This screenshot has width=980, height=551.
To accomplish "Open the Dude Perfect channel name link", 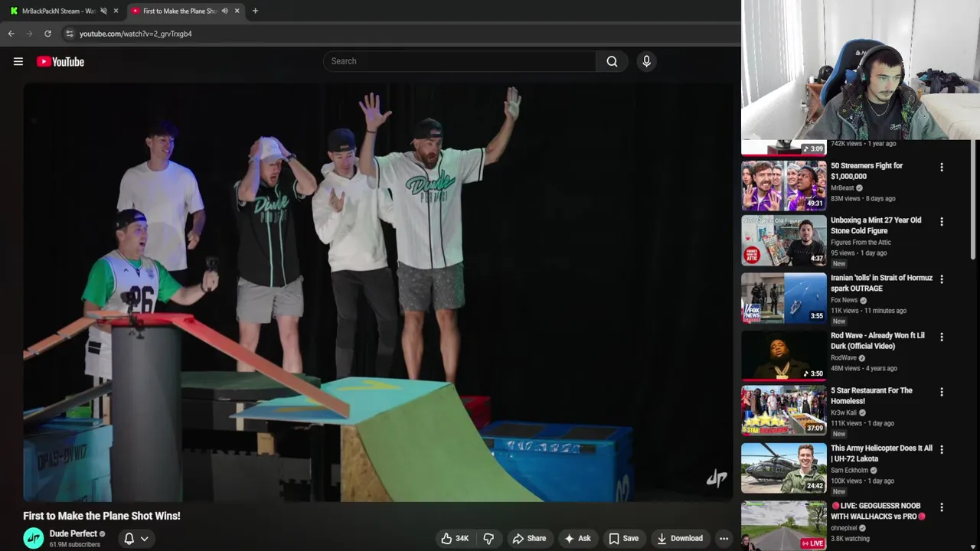I will [x=73, y=534].
